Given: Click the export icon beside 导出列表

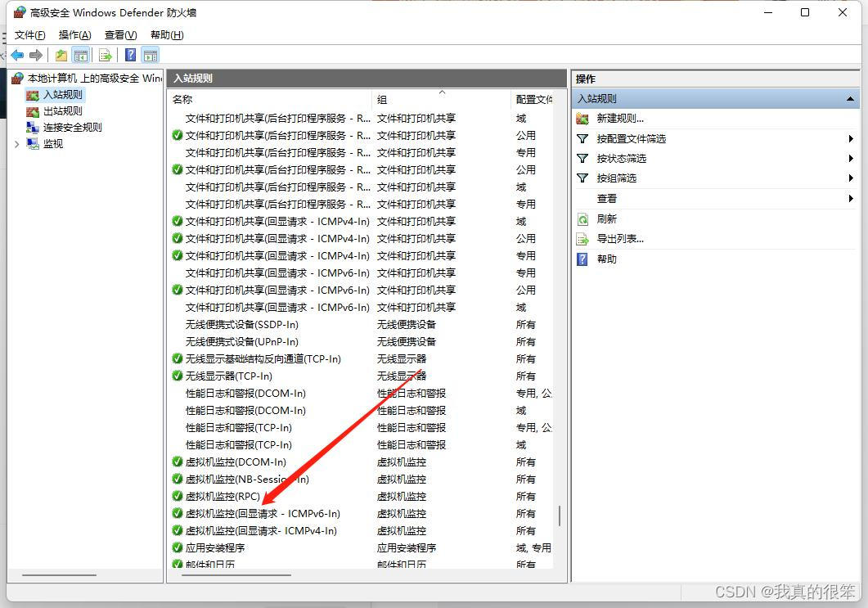Looking at the screenshot, I should pyautogui.click(x=582, y=239).
